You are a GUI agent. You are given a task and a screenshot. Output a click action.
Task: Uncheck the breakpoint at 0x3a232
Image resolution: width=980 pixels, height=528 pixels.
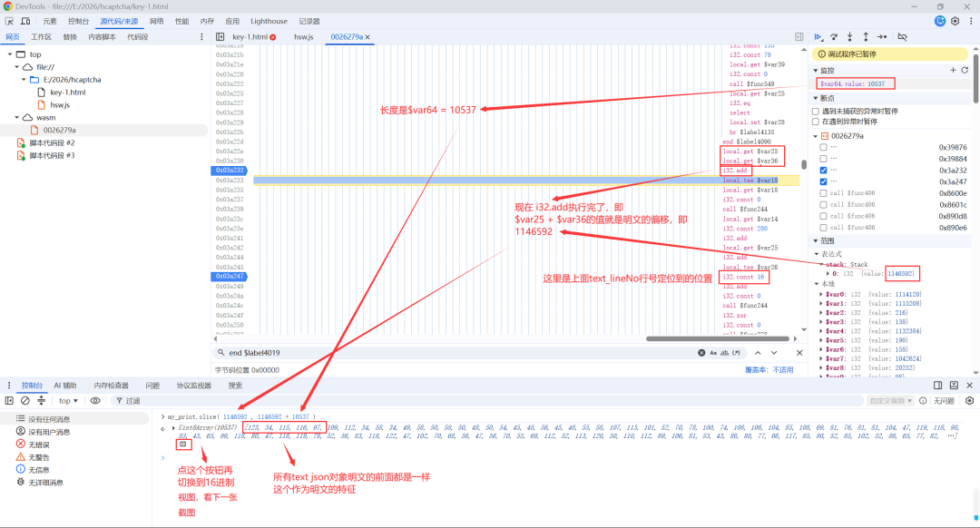[x=823, y=170]
